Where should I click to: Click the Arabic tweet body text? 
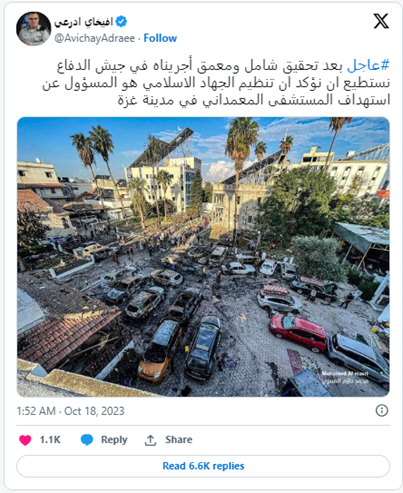[x=216, y=83]
